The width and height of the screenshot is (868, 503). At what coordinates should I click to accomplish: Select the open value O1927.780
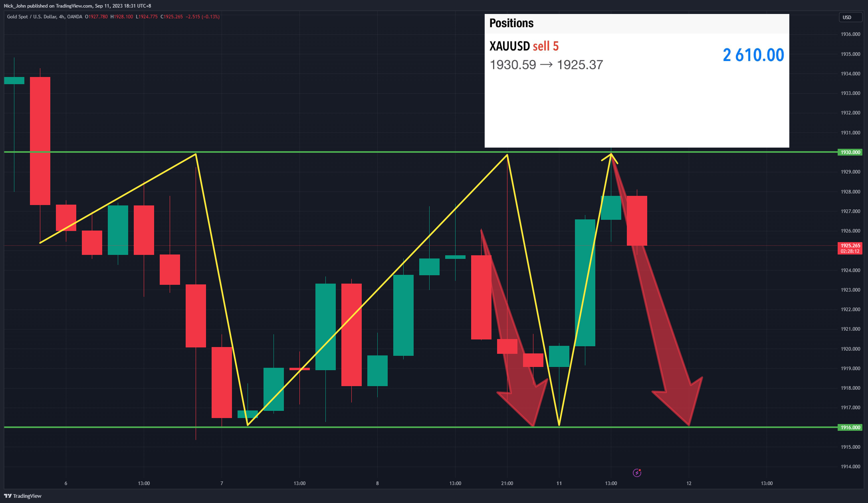click(x=96, y=17)
